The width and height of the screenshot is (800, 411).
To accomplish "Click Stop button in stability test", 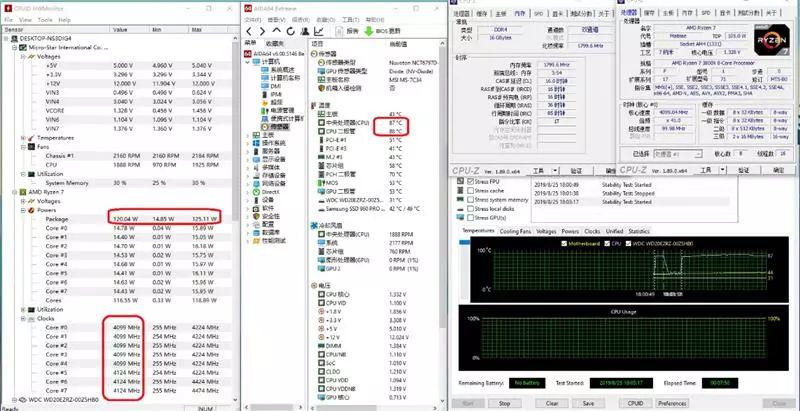I will point(505,403).
